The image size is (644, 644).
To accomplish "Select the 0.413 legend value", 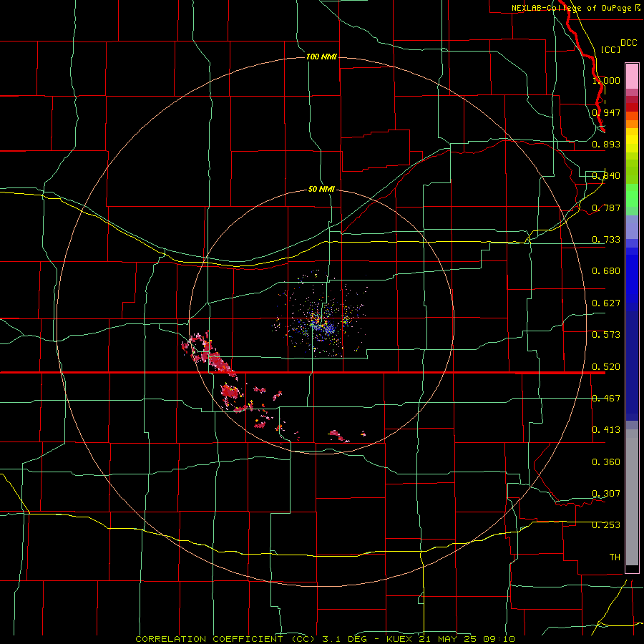I will click(606, 430).
